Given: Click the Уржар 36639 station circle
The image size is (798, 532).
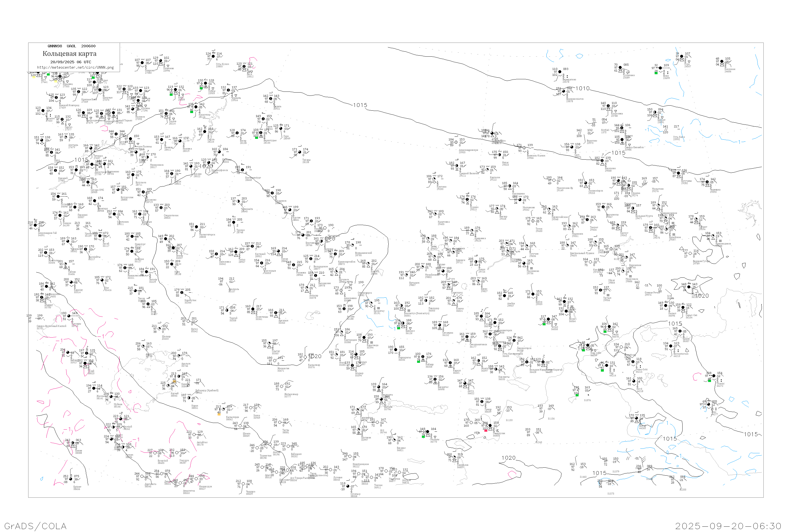Looking at the screenshot, I should 482,402.
